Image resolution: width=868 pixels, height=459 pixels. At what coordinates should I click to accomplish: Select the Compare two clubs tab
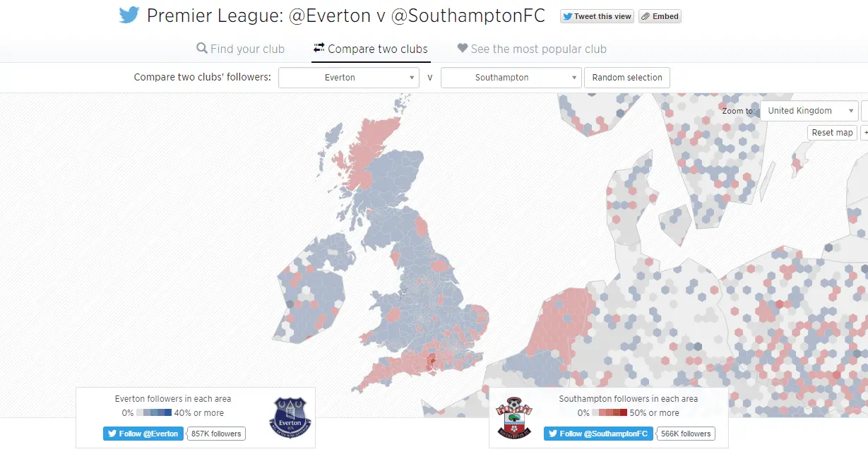[x=371, y=49]
